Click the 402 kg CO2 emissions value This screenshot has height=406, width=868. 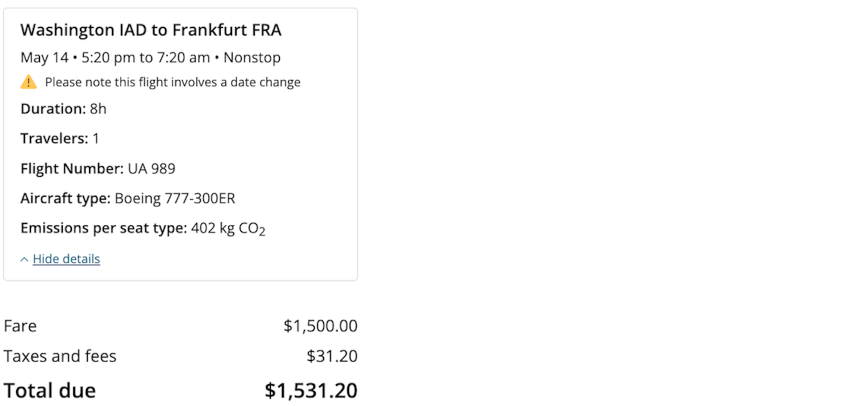[x=228, y=229]
